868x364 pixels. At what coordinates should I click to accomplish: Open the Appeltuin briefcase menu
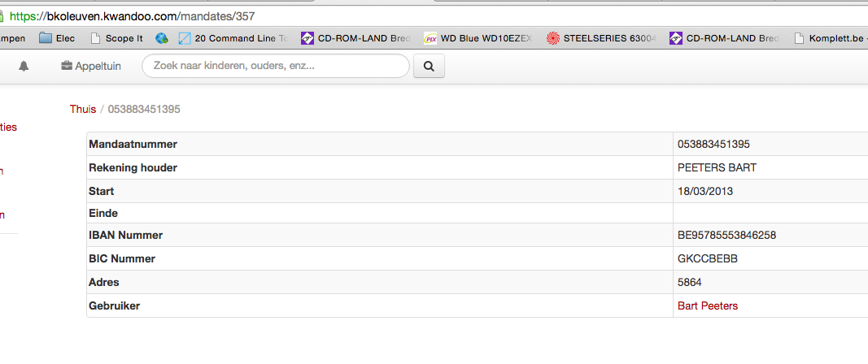(91, 67)
